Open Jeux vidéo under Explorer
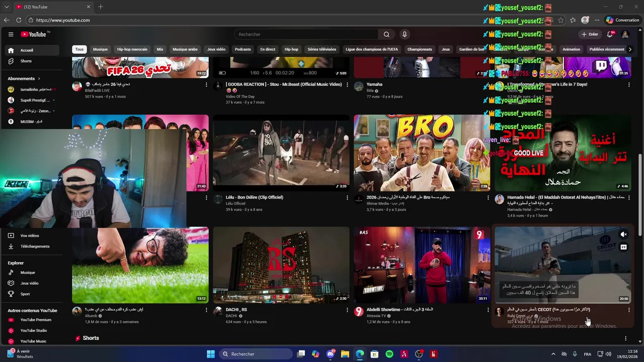 pos(31,283)
